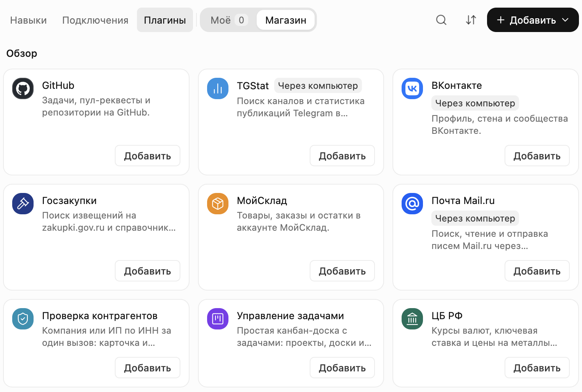This screenshot has height=392, width=582.
Task: Click the Через компьютер badge on TGStat
Action: (x=318, y=85)
